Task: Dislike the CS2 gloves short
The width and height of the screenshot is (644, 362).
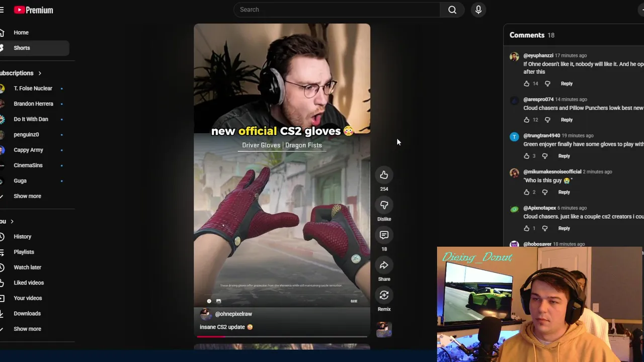Action: (384, 205)
